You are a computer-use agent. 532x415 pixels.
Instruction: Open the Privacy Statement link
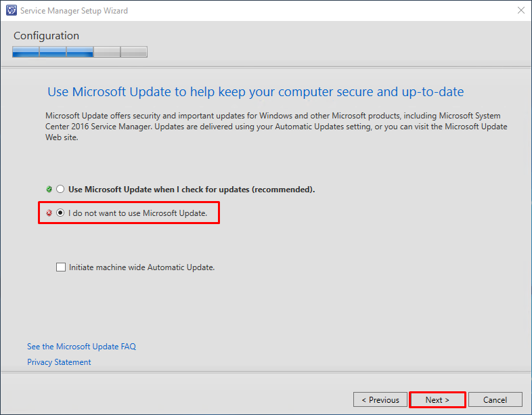pos(59,362)
